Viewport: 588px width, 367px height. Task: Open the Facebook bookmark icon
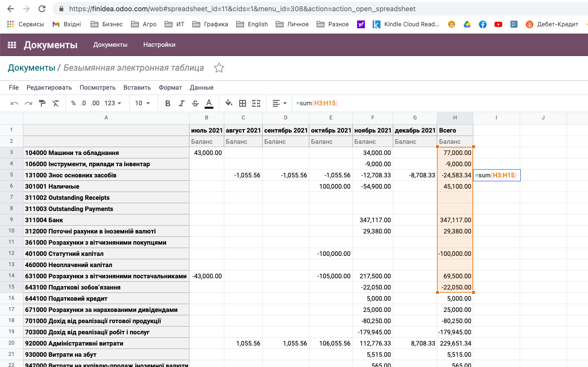(x=483, y=24)
